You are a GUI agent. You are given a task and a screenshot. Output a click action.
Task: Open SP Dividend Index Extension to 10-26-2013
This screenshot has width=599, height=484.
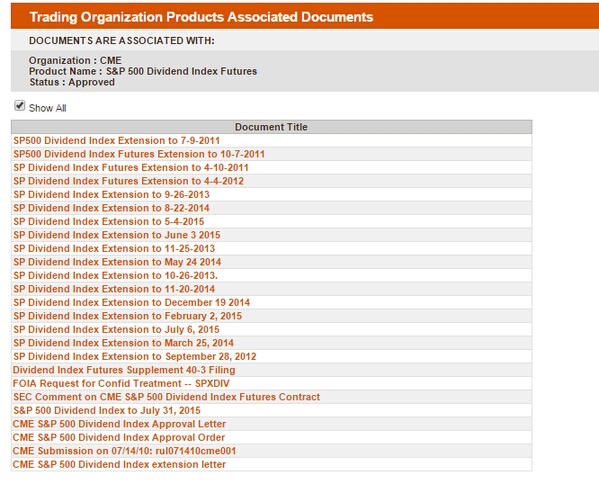[x=115, y=275]
